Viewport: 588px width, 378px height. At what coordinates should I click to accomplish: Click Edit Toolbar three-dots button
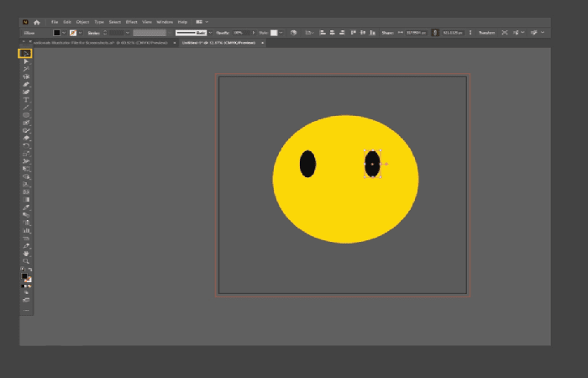click(26, 310)
